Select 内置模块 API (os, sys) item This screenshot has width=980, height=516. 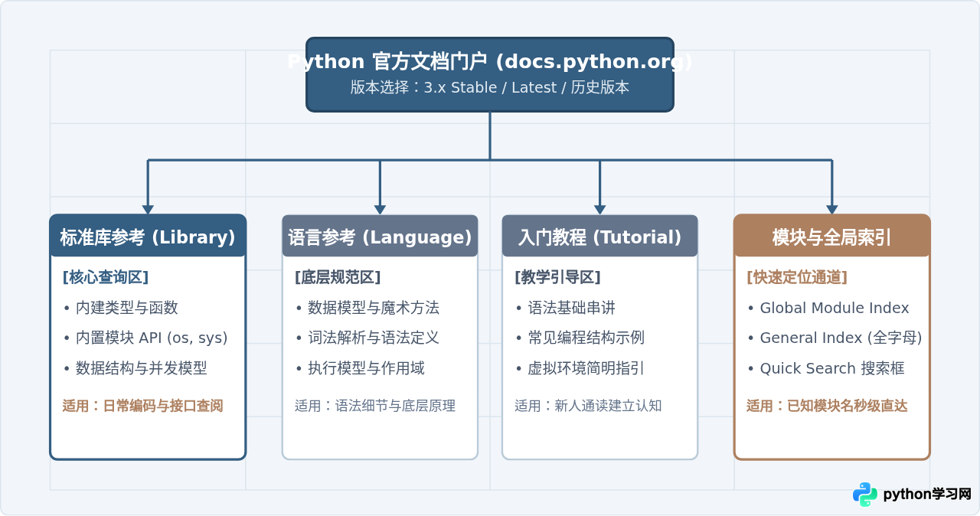[145, 338]
